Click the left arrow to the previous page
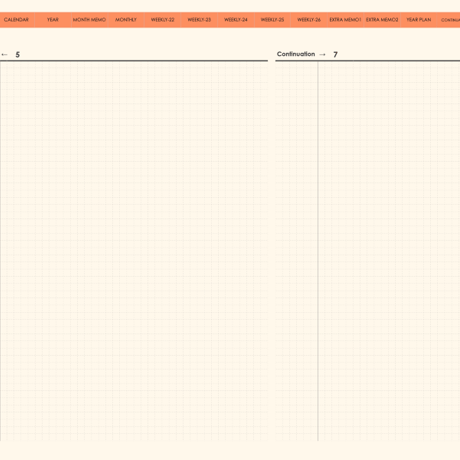460x460 pixels. [4, 55]
